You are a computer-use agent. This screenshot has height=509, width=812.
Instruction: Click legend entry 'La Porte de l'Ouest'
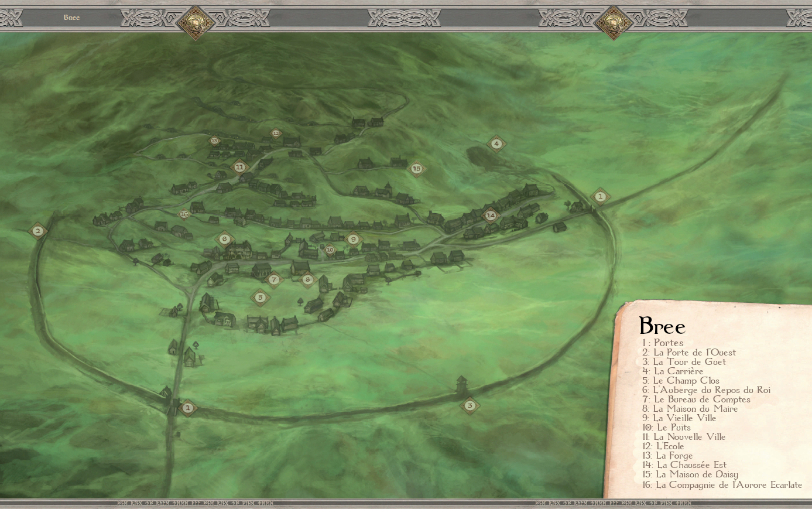(x=689, y=352)
